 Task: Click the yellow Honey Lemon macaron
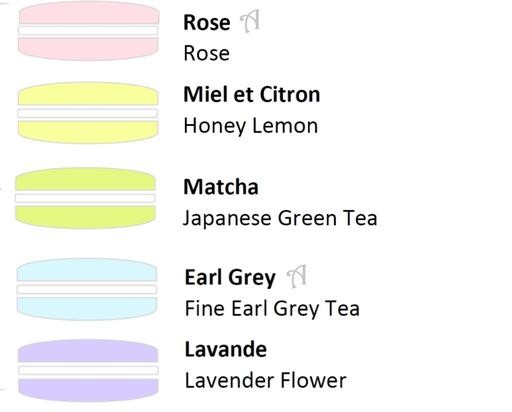[x=88, y=113]
